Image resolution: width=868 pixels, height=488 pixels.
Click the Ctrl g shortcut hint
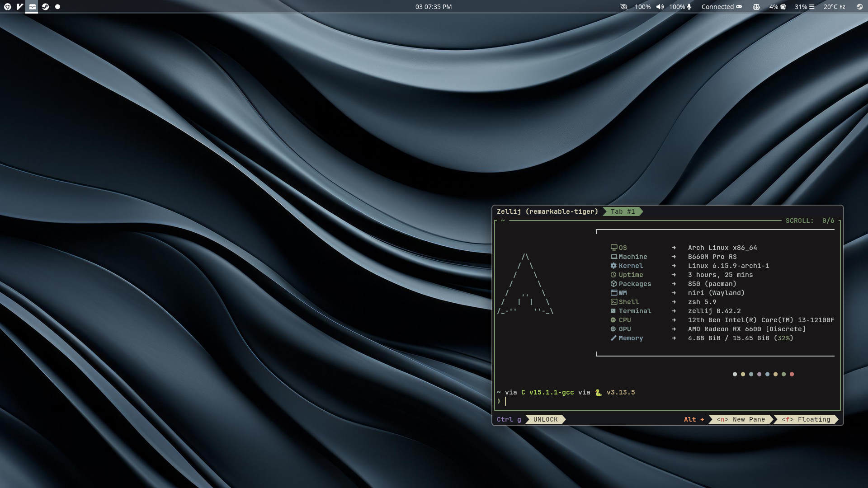pos(509,419)
